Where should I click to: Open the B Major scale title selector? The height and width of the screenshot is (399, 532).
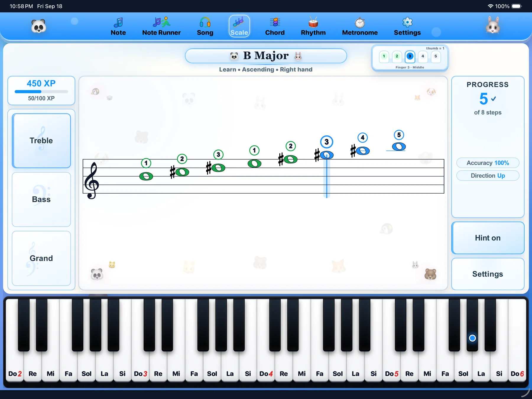click(x=266, y=56)
